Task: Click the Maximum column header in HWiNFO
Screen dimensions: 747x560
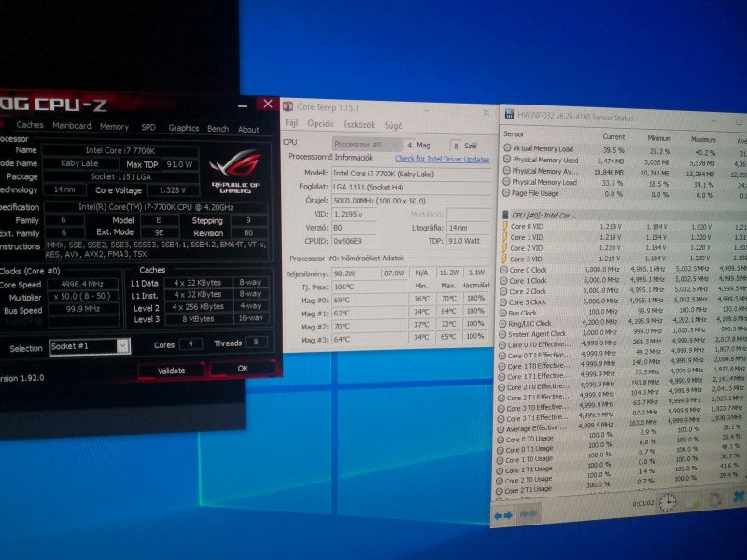Action: (x=704, y=139)
